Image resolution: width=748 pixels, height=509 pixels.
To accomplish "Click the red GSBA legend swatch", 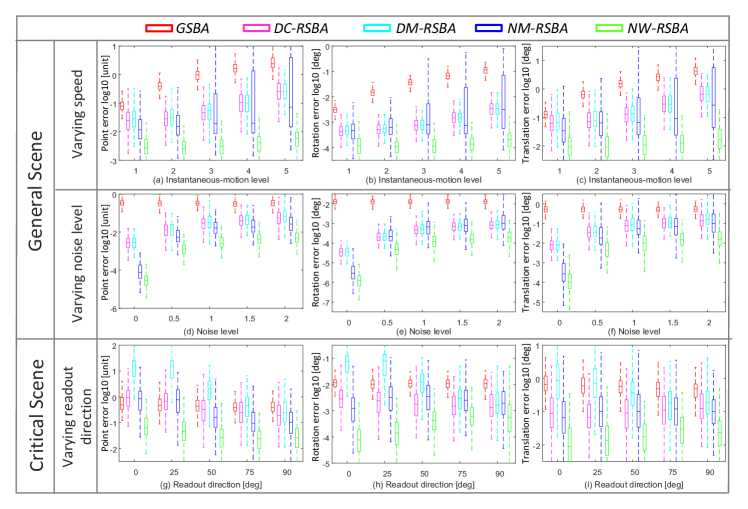I will (x=159, y=28).
